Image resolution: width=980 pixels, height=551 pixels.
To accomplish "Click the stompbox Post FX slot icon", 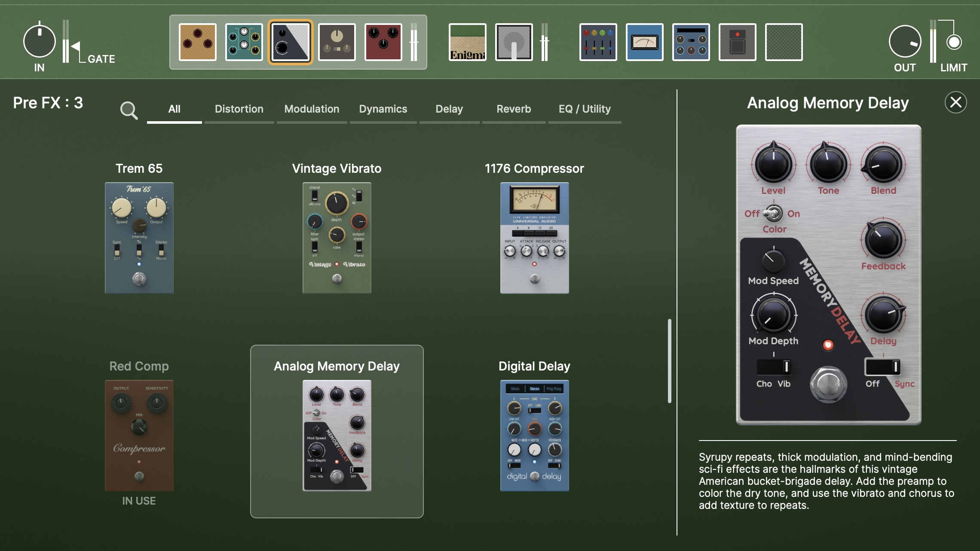I will tap(738, 42).
